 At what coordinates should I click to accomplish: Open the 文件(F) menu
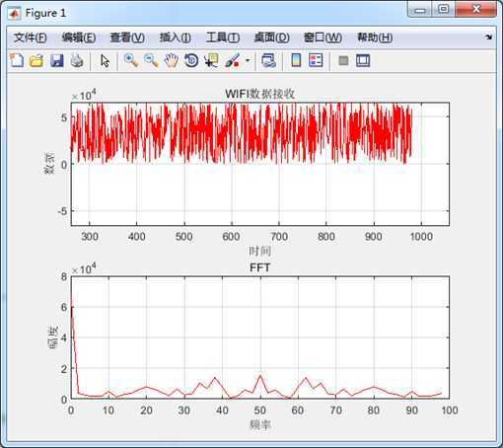click(31, 37)
